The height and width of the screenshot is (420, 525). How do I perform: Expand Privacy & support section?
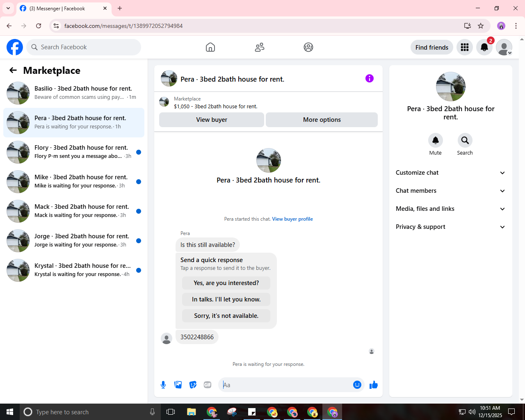pos(451,227)
